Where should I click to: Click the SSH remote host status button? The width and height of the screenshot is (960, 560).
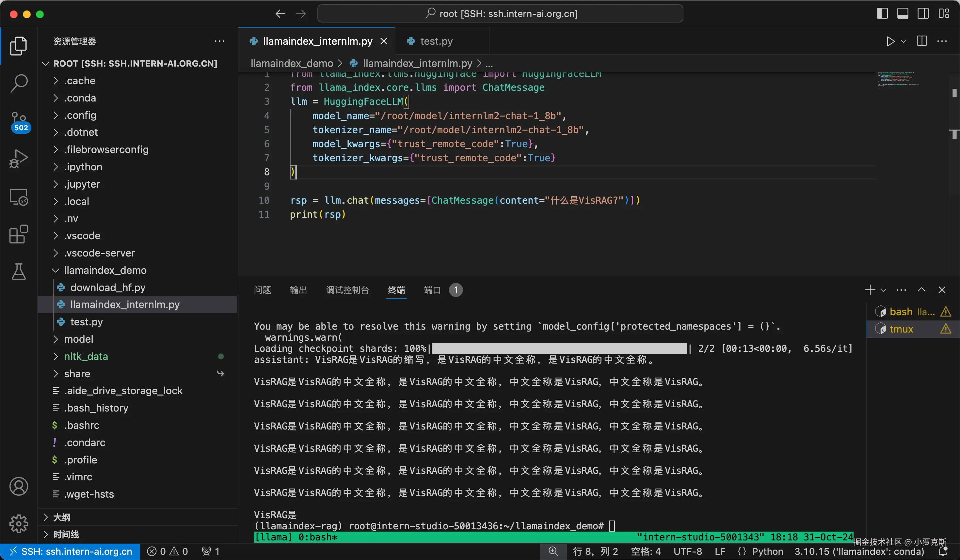coord(71,551)
